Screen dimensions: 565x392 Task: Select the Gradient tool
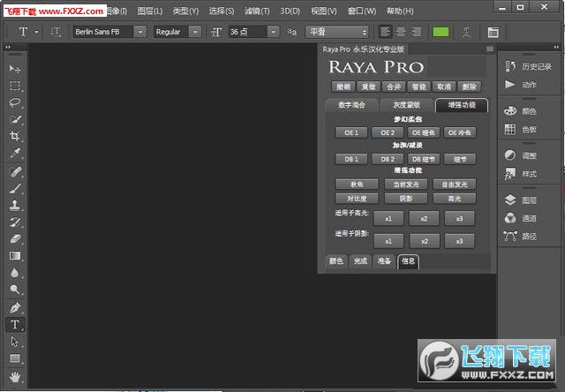(15, 255)
